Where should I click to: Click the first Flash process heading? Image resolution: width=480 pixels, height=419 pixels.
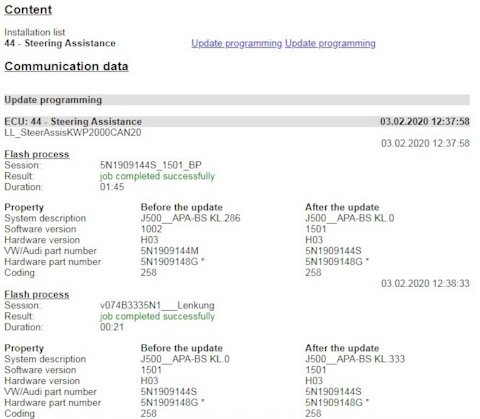37,154
